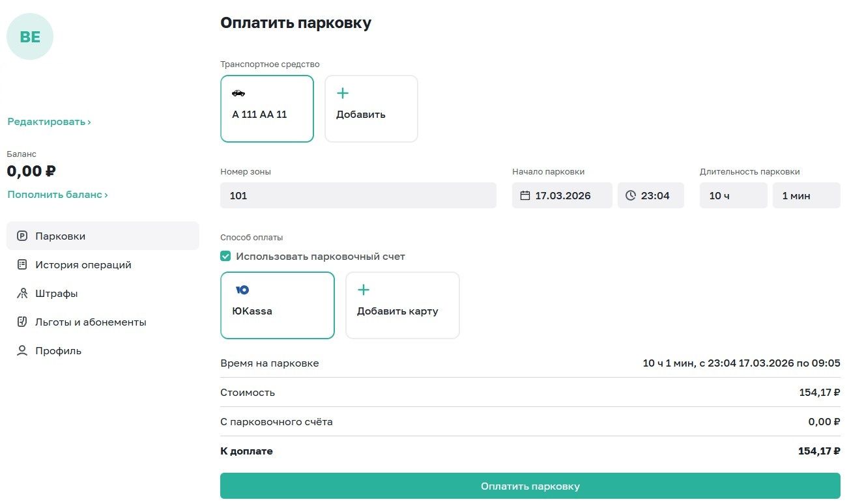Toggle Использовать парковочный счет checkbox
This screenshot has width=849, height=504.
(226, 257)
